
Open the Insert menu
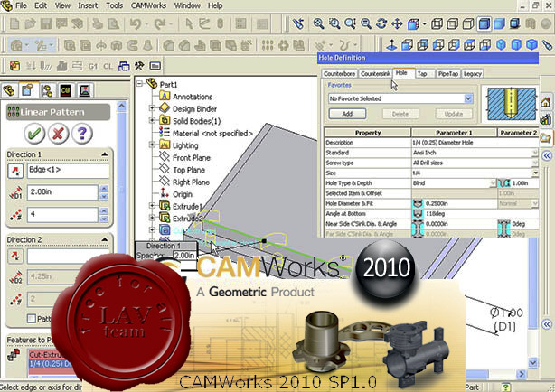click(x=88, y=5)
